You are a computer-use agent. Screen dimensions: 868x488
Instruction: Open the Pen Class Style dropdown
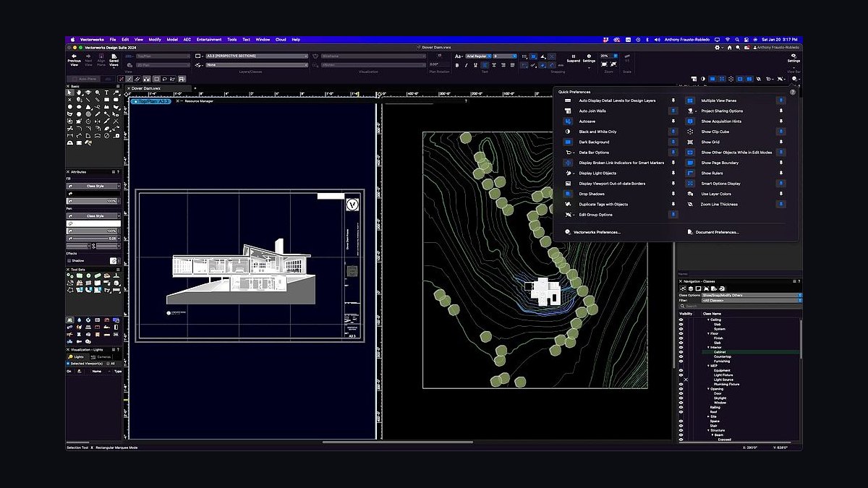[x=93, y=216]
